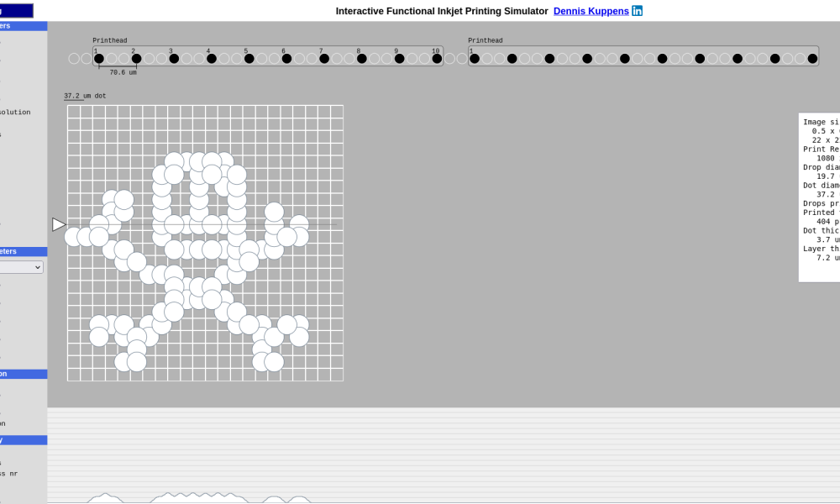Click the image info statistics panel
The height and width of the screenshot is (504, 840).
819,197
